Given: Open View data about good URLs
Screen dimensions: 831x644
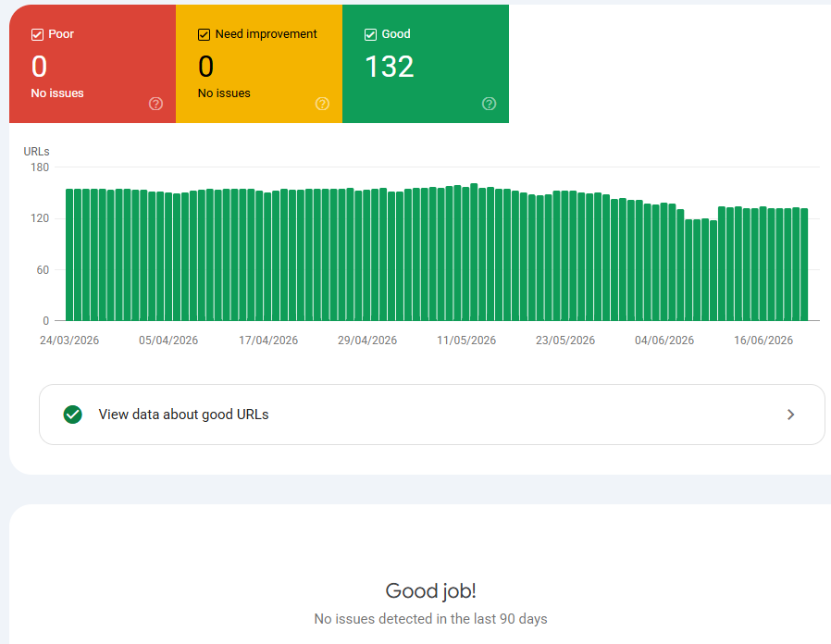Looking at the screenshot, I should point(432,415).
